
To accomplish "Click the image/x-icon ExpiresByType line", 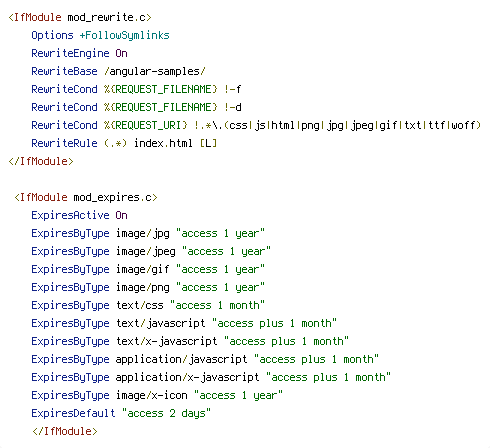I will pyautogui.click(x=157, y=395).
